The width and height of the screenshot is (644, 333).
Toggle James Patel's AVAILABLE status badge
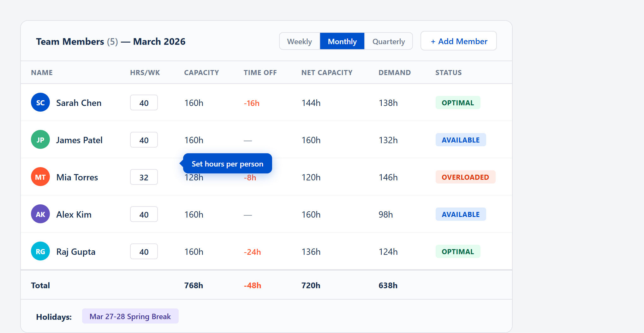[461, 140]
